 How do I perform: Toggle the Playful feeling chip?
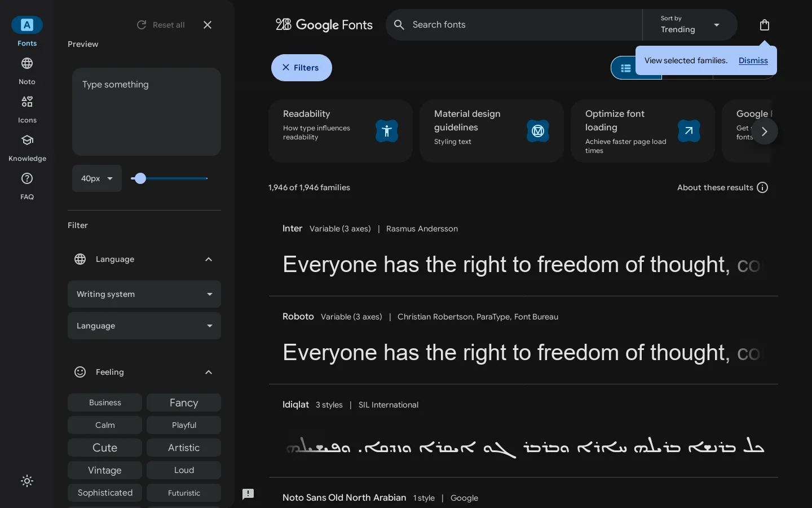click(x=184, y=425)
